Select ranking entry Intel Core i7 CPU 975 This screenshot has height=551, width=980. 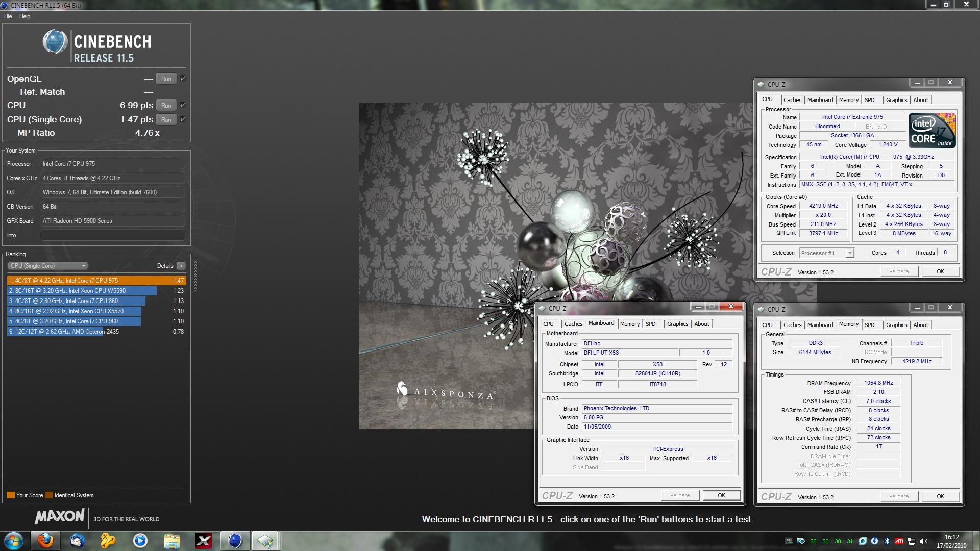[96, 281]
